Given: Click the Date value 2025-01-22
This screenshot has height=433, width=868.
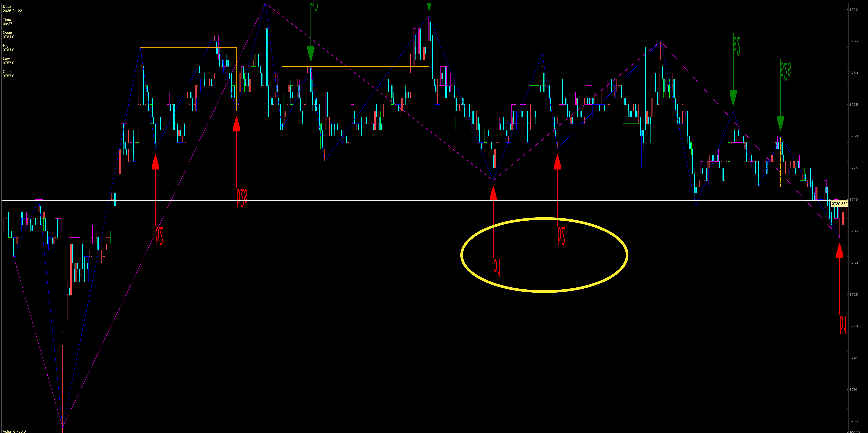Looking at the screenshot, I should (x=12, y=11).
